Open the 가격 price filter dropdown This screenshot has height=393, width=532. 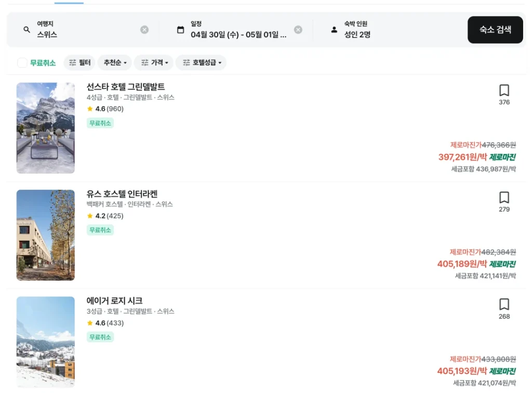click(x=154, y=62)
